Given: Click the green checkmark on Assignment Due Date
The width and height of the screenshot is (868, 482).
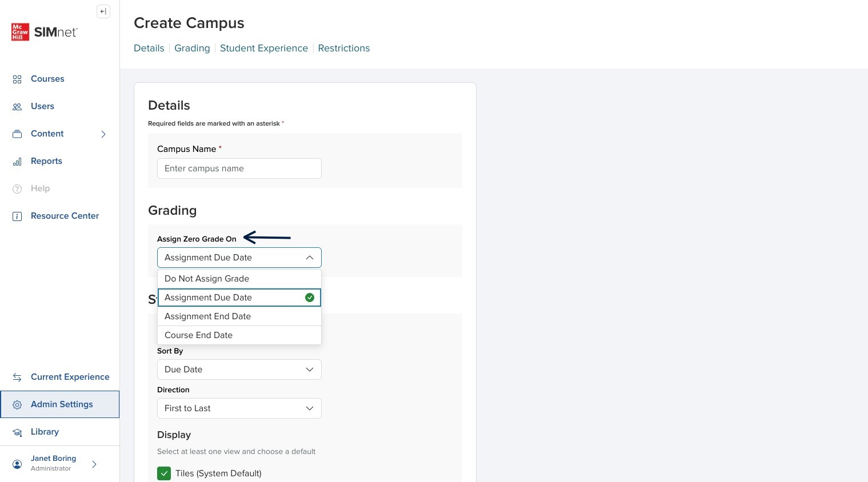Looking at the screenshot, I should tap(310, 298).
